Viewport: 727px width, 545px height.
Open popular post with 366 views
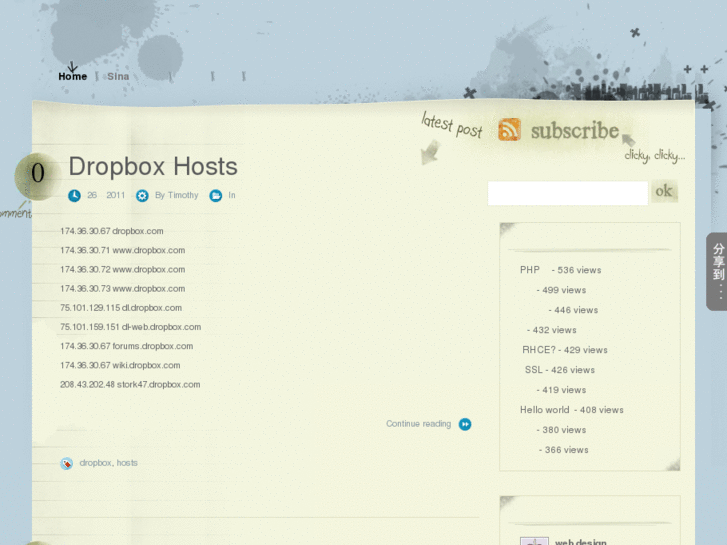pos(563,449)
